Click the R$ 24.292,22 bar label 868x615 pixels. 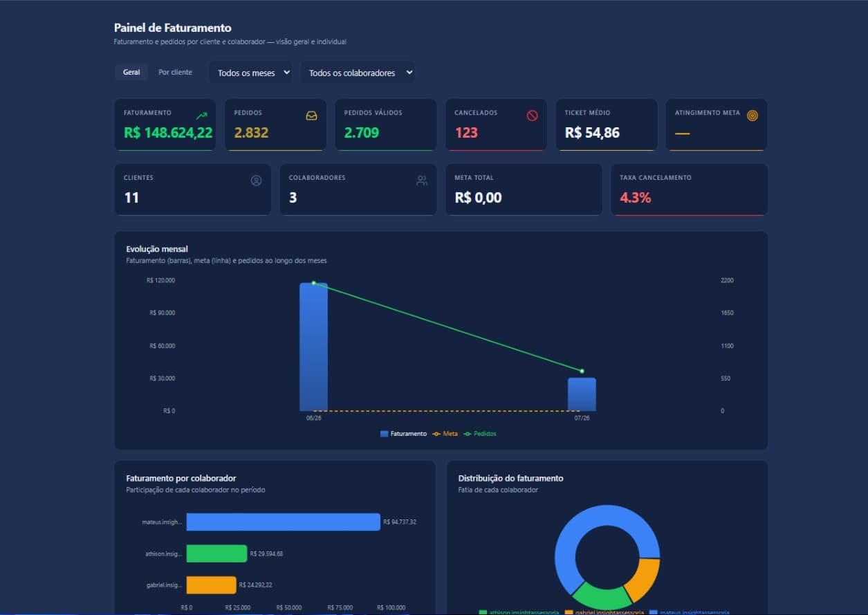pyautogui.click(x=255, y=585)
